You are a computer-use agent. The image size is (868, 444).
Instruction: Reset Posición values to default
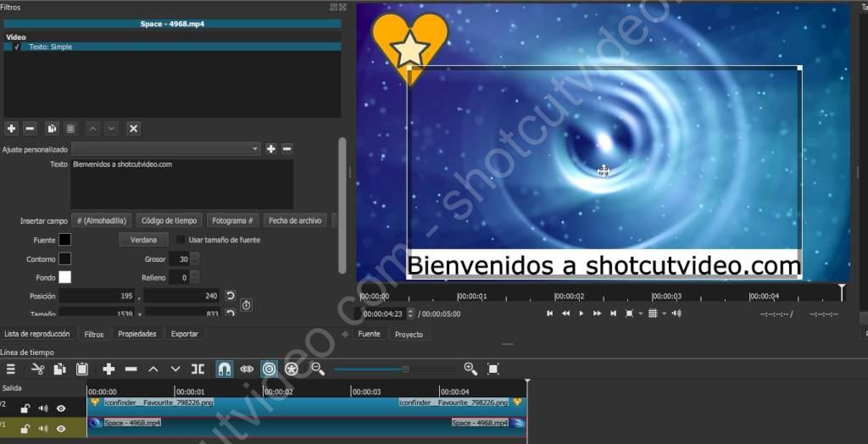point(231,297)
